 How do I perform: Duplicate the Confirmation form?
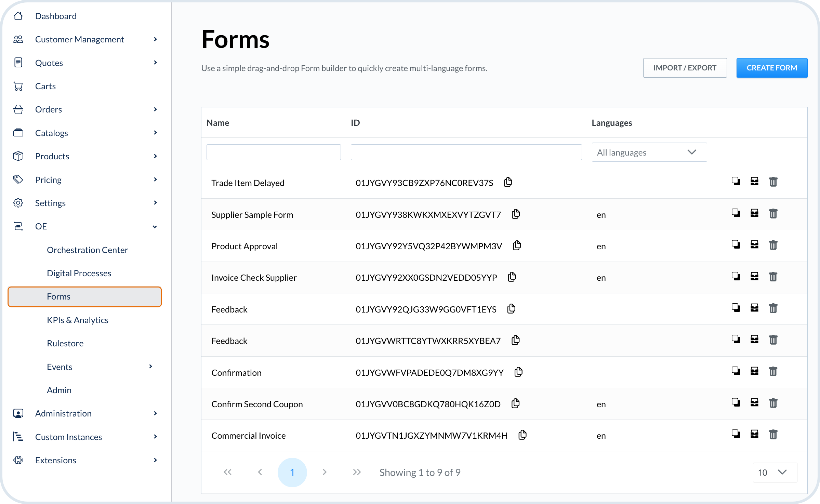[x=736, y=371]
